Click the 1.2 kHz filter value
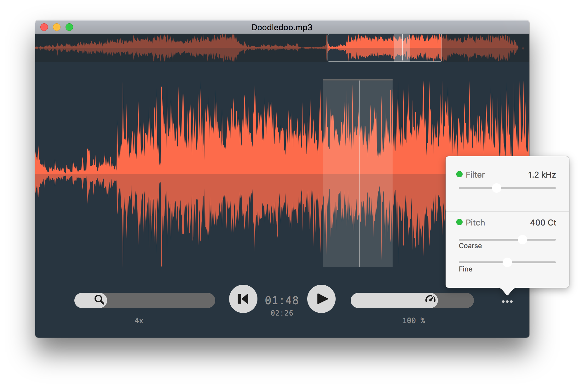This screenshot has width=588, height=388. coord(542,175)
